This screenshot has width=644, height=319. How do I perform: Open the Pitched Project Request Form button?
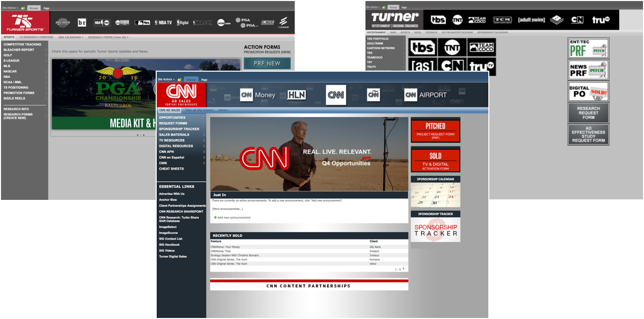click(435, 131)
